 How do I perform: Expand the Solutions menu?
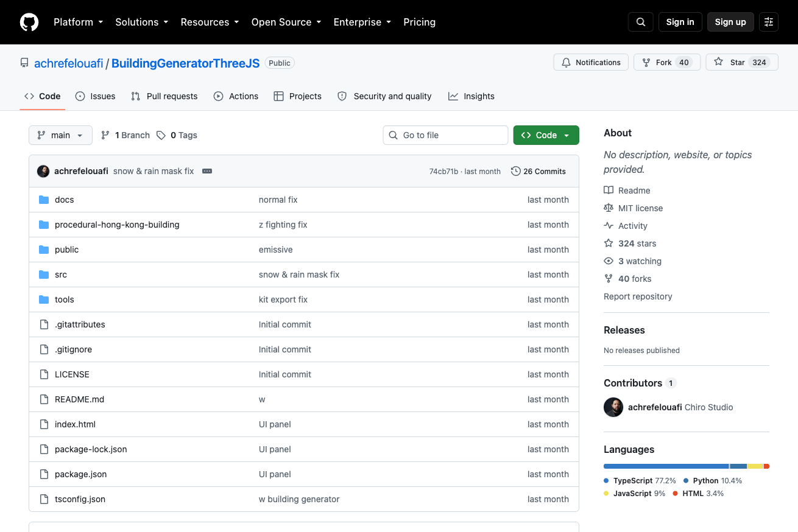point(142,22)
